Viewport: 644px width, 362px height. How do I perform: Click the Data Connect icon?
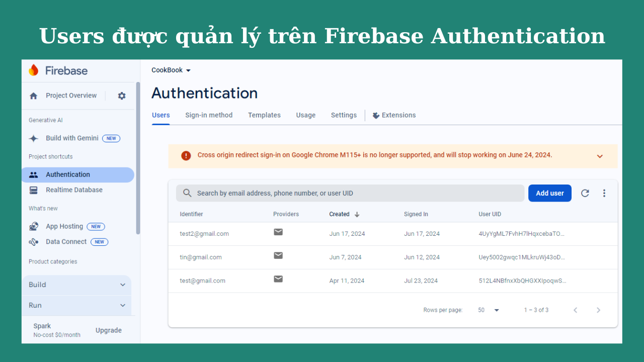point(34,242)
